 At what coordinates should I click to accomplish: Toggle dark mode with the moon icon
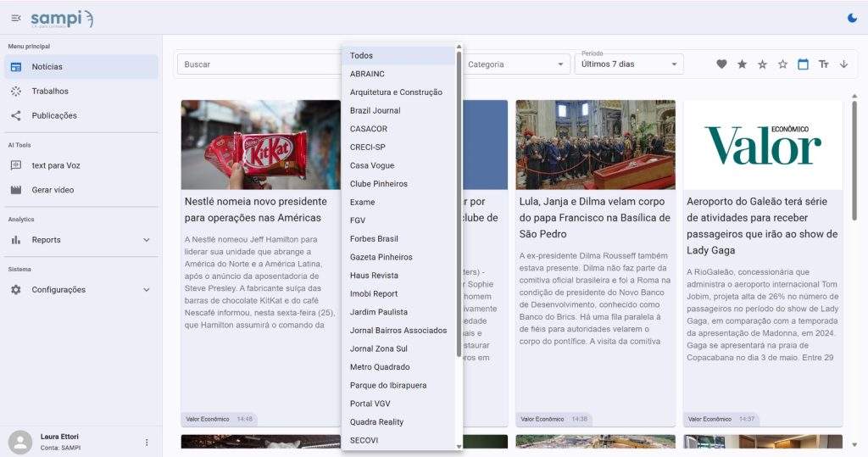click(x=852, y=18)
